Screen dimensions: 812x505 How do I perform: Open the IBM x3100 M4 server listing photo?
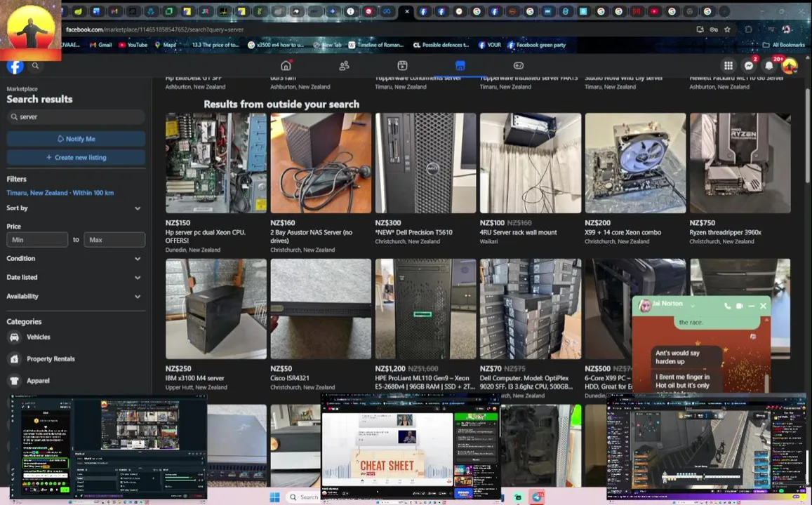(x=216, y=309)
